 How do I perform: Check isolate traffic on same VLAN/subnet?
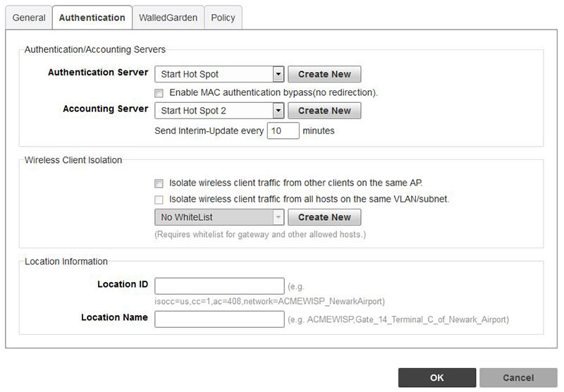159,200
